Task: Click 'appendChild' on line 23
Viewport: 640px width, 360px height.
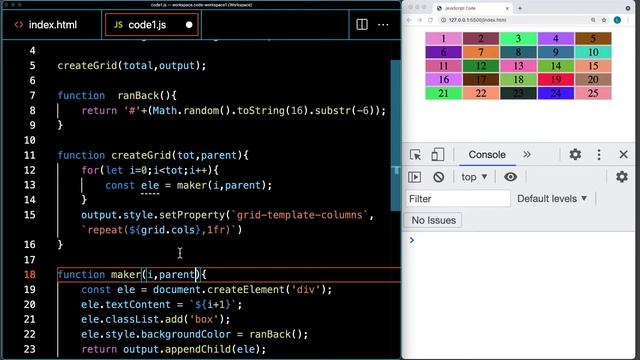Action: pos(198,350)
